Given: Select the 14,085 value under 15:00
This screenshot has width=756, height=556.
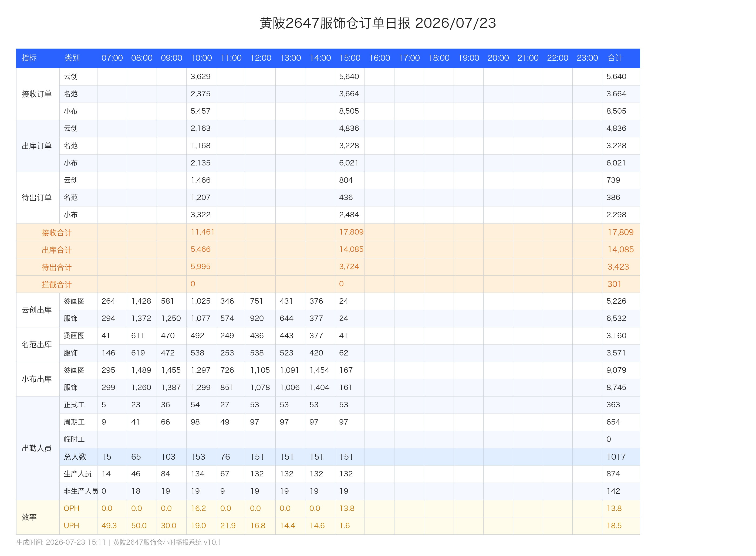Looking at the screenshot, I should click(x=352, y=249).
